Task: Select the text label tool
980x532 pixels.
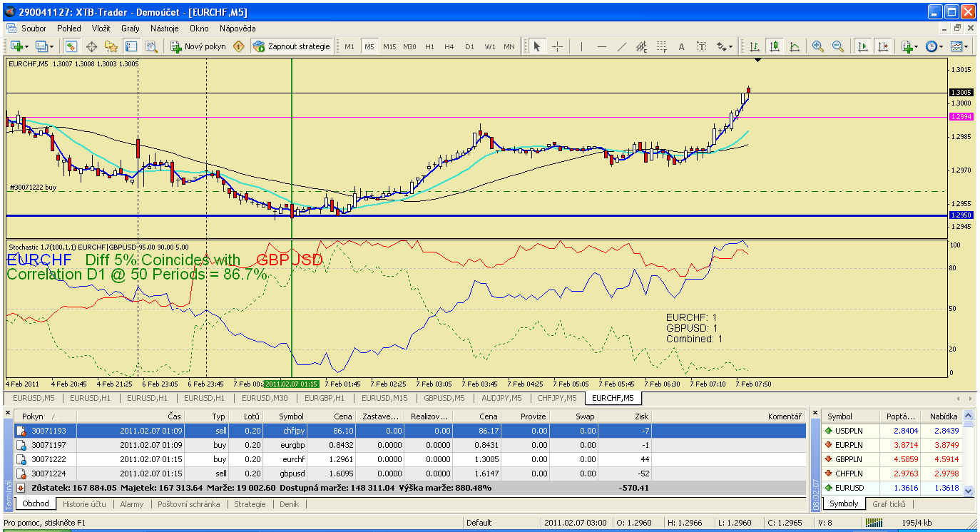Action: (701, 46)
